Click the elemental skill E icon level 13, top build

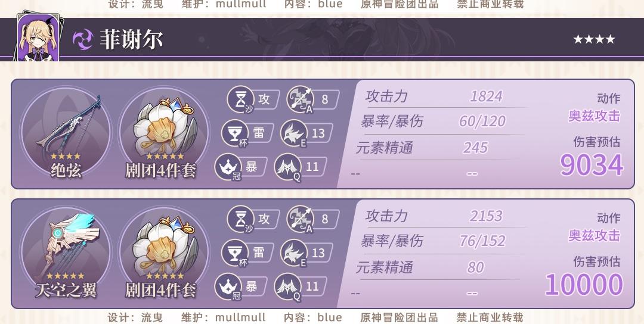[294, 133]
